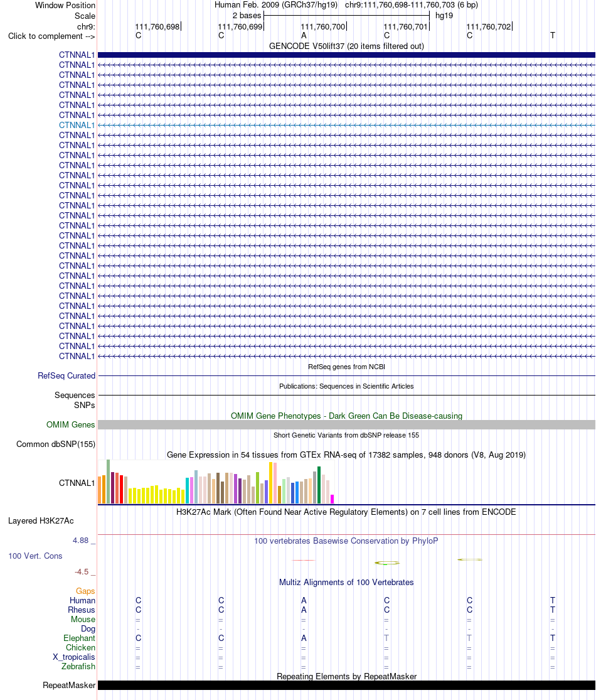The width and height of the screenshot is (596, 700).
Task: Click the 'Human' alignment row label
Action: (x=82, y=600)
